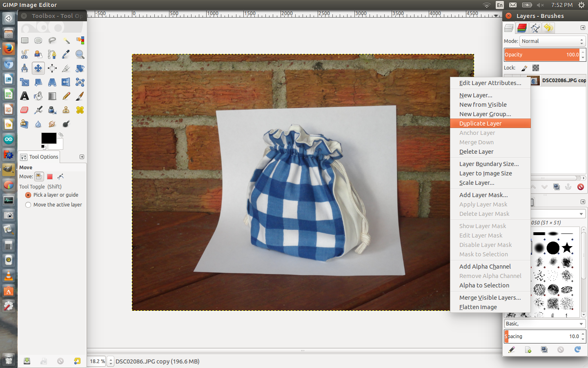Click the brush Spacing slider
The width and height of the screenshot is (588, 368).
(x=542, y=337)
